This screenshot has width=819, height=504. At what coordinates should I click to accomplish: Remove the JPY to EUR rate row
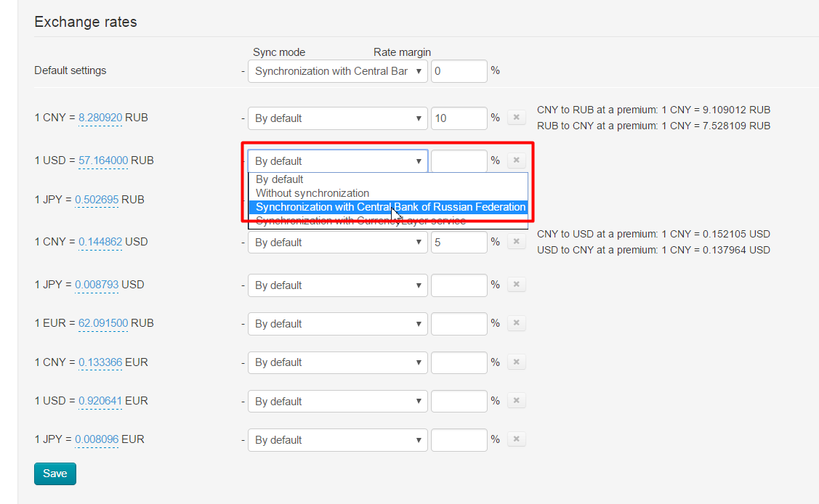coord(516,439)
